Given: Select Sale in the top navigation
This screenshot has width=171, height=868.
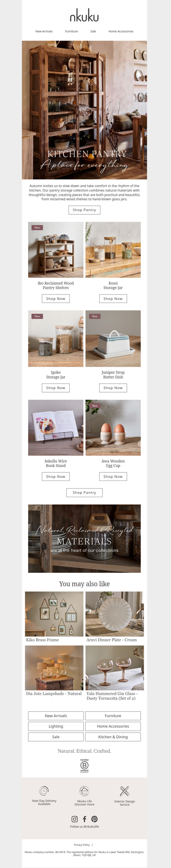Looking at the screenshot, I should pos(93,31).
